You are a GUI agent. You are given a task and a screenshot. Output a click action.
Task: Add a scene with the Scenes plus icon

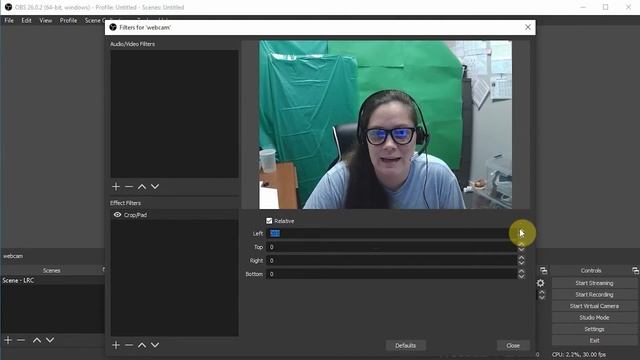click(x=8, y=340)
